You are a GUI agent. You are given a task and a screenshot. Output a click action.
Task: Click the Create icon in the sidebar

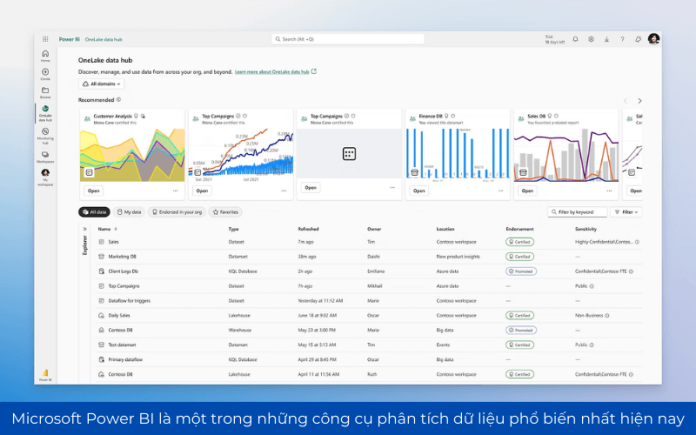click(x=45, y=74)
